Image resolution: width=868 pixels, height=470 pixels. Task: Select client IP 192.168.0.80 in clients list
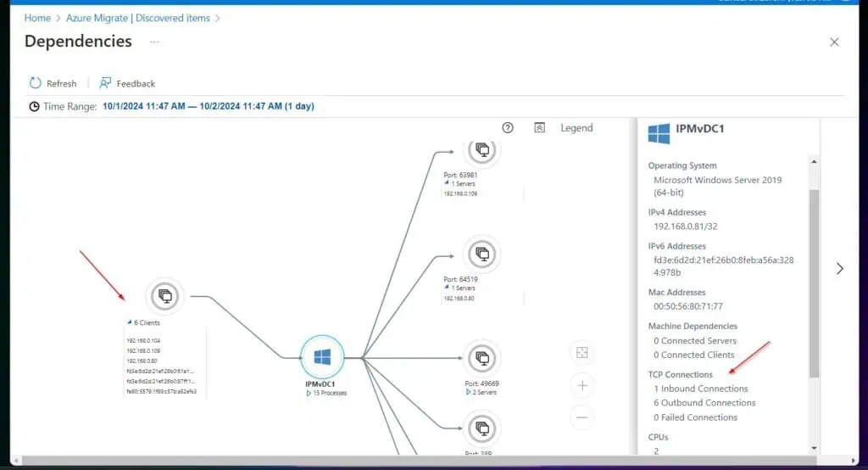(142, 361)
